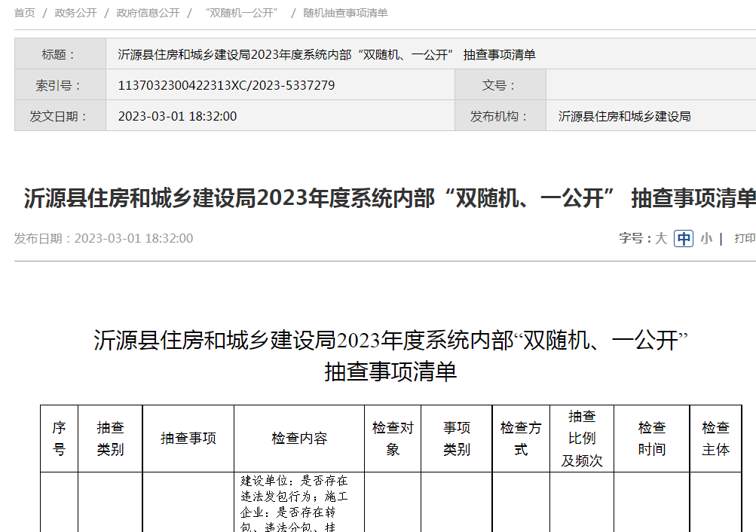Click the bold article headline
756x532 pixels.
[389, 198]
